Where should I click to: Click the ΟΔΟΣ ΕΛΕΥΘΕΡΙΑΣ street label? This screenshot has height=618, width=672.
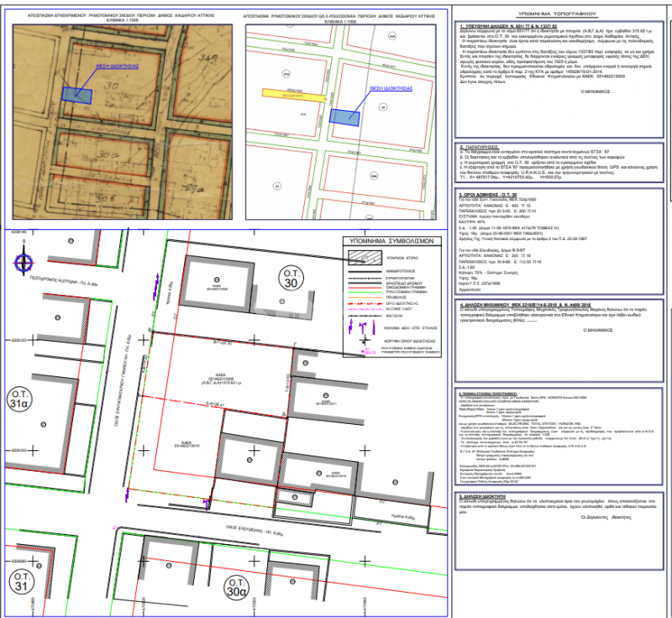[255, 531]
